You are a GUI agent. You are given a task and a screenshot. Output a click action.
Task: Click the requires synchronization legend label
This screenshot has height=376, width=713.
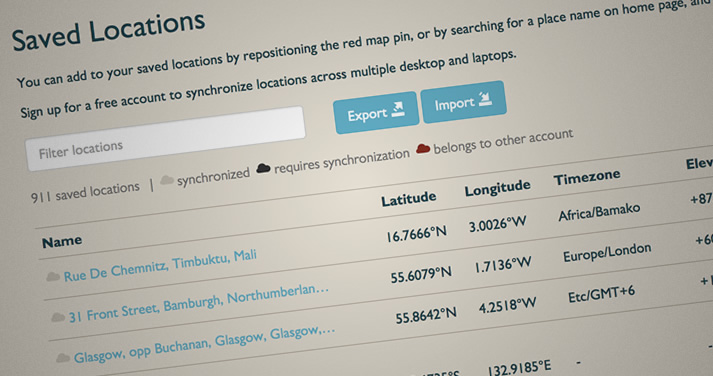[x=341, y=161]
